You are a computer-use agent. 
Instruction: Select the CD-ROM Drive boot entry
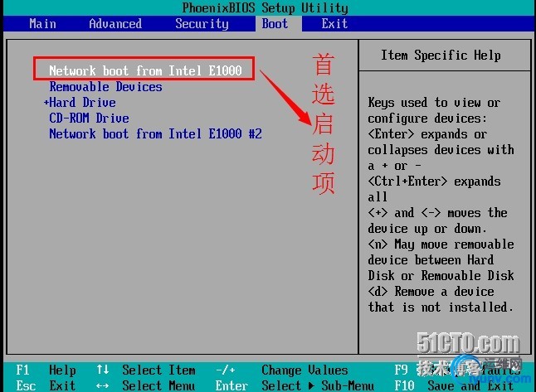[90, 119]
